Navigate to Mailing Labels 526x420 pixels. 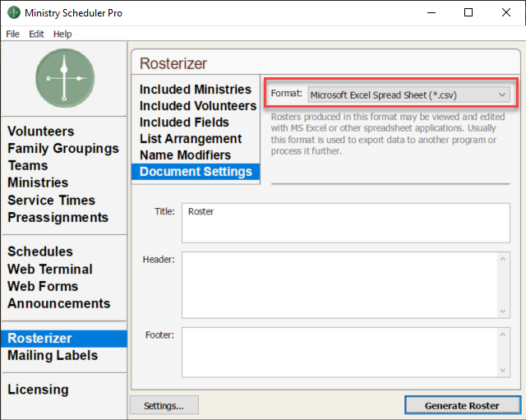[x=52, y=355]
